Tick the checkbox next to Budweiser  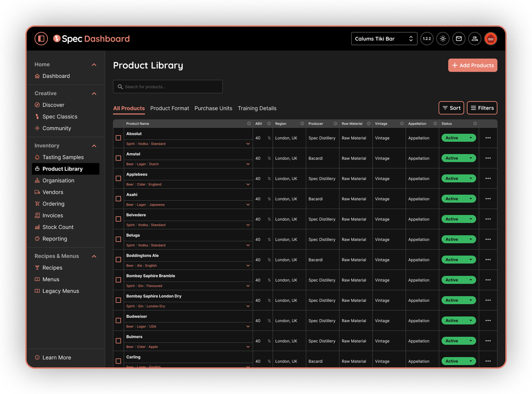[118, 321]
